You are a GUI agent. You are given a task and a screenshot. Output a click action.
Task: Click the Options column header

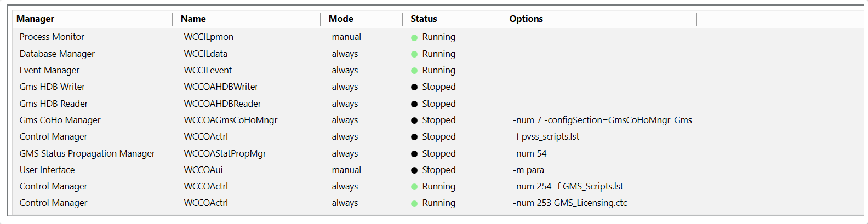click(526, 19)
